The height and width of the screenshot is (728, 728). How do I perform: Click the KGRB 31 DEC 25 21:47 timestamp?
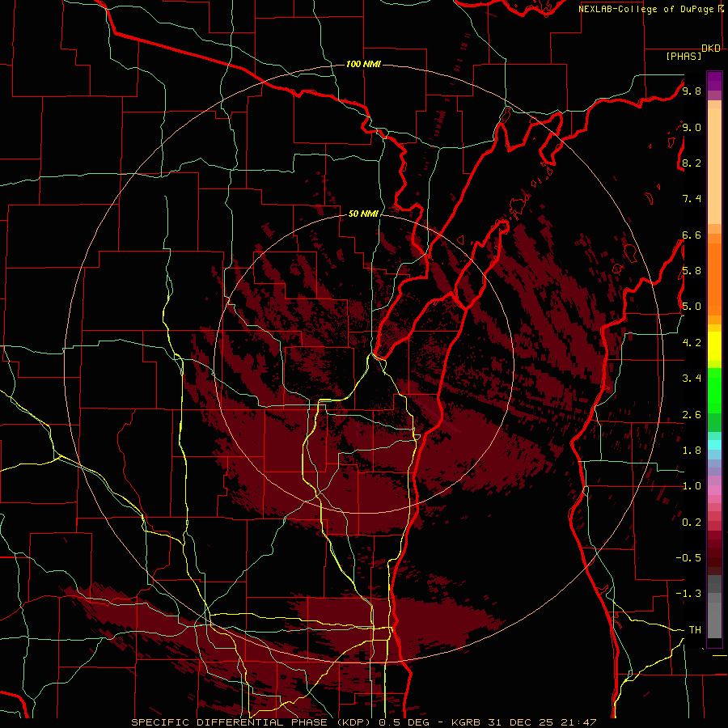(525, 722)
